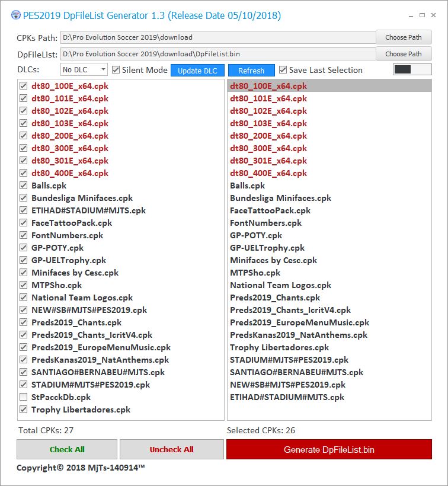Click the Update DLC button
This screenshot has width=448, height=486.
click(198, 71)
